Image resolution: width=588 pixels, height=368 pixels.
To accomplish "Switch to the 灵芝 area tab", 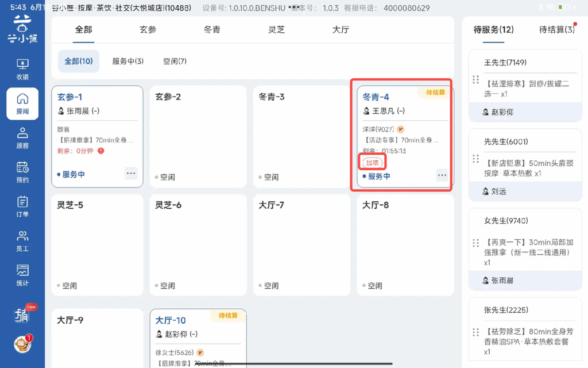I will (x=276, y=30).
